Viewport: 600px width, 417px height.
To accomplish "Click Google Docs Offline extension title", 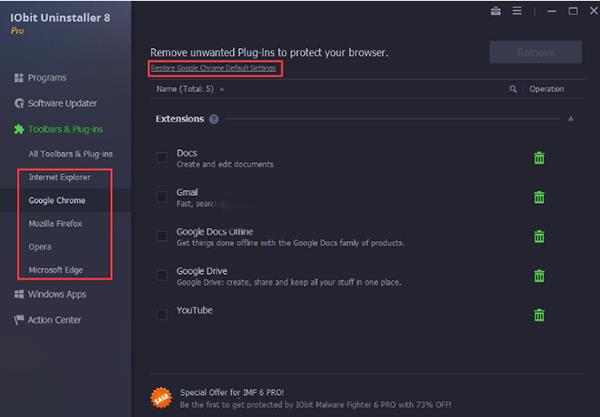I will [215, 232].
